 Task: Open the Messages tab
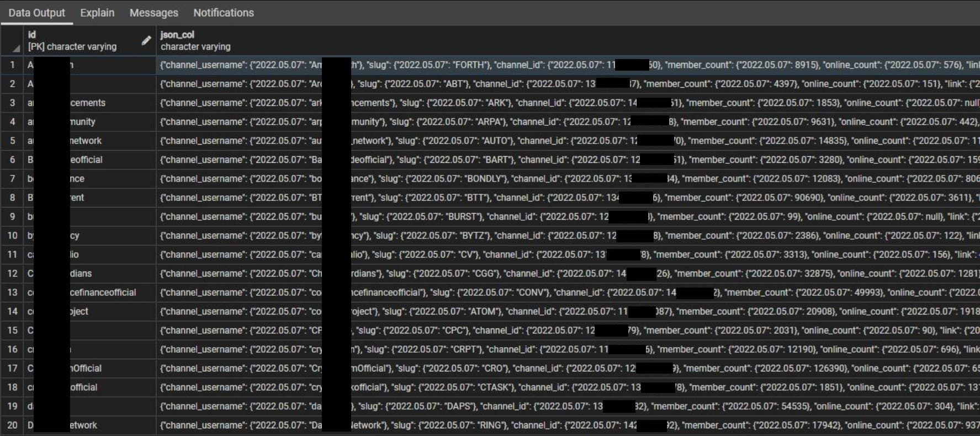153,13
